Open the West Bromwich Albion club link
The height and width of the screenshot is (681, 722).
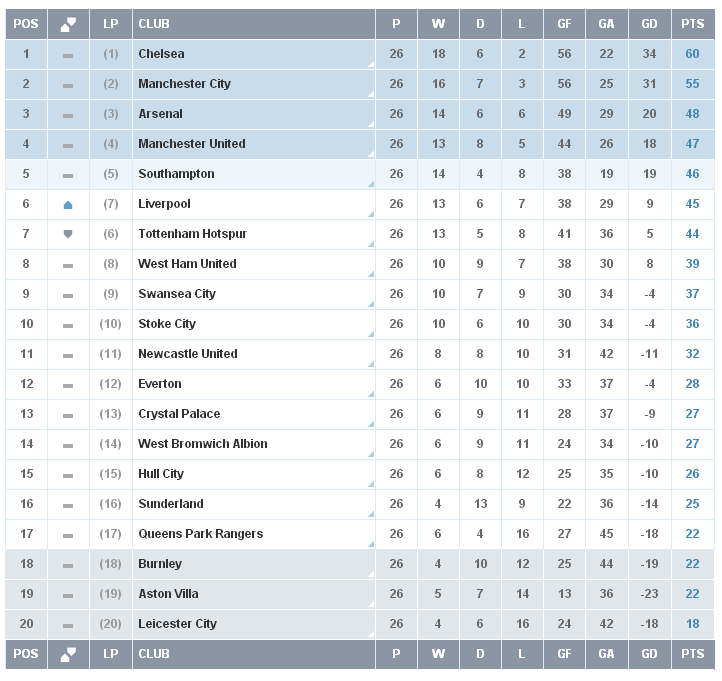click(203, 444)
